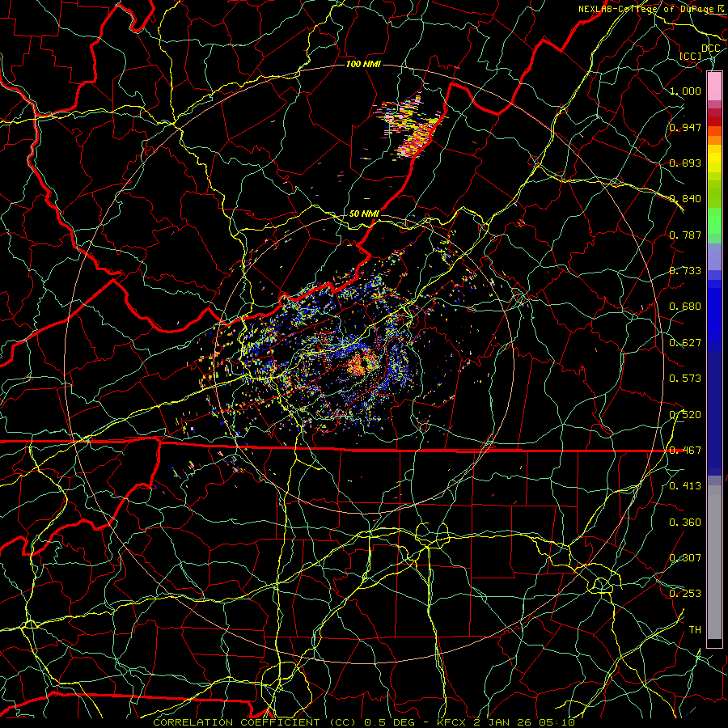
Task: Click the 1.000 scale value
Action: pyautogui.click(x=685, y=91)
